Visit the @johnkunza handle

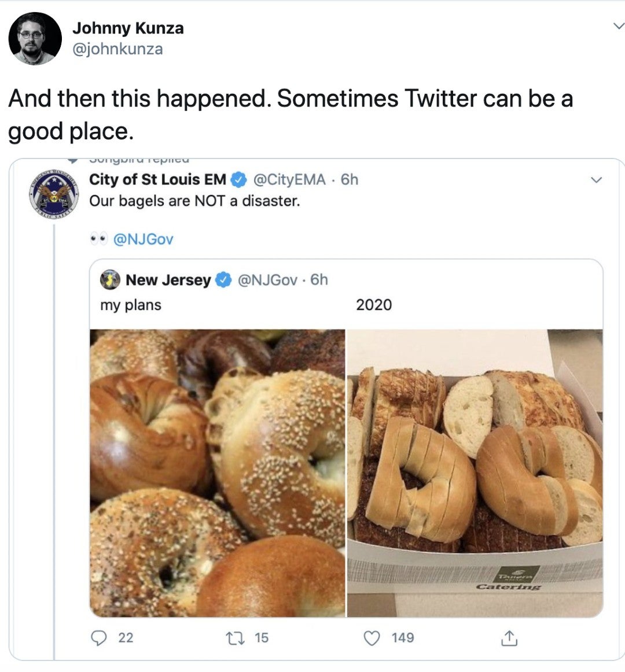click(x=117, y=49)
